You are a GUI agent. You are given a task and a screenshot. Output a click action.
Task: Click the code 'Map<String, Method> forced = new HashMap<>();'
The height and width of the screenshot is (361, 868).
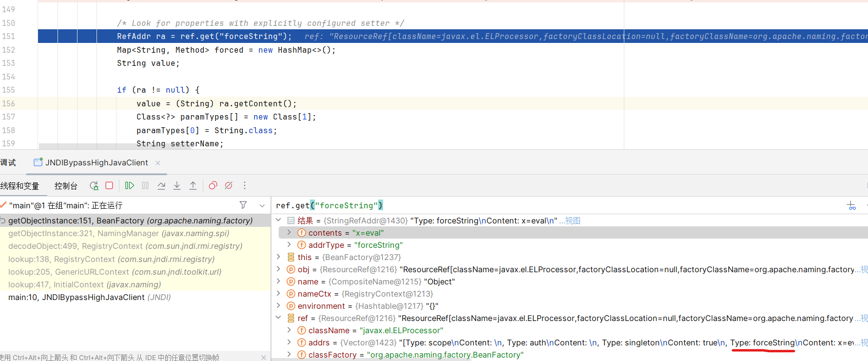(226, 50)
